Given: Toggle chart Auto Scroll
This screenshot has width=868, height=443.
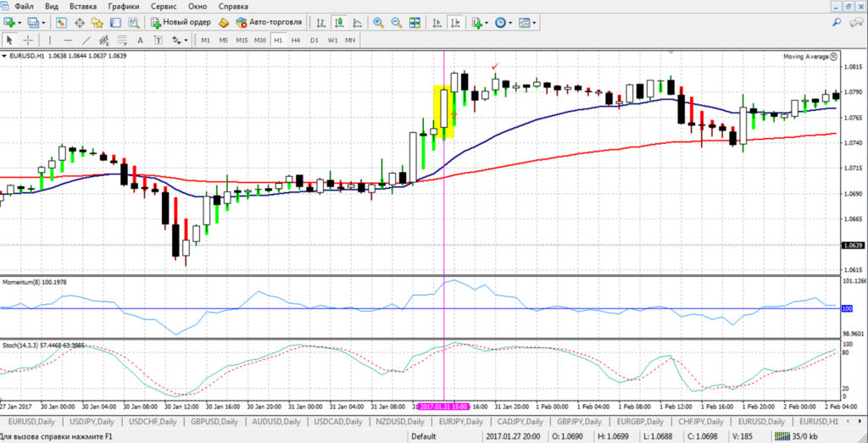Looking at the screenshot, I should point(437,23).
